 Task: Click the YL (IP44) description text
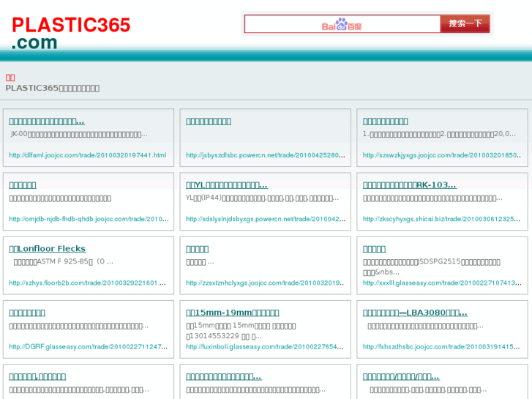tap(262, 198)
